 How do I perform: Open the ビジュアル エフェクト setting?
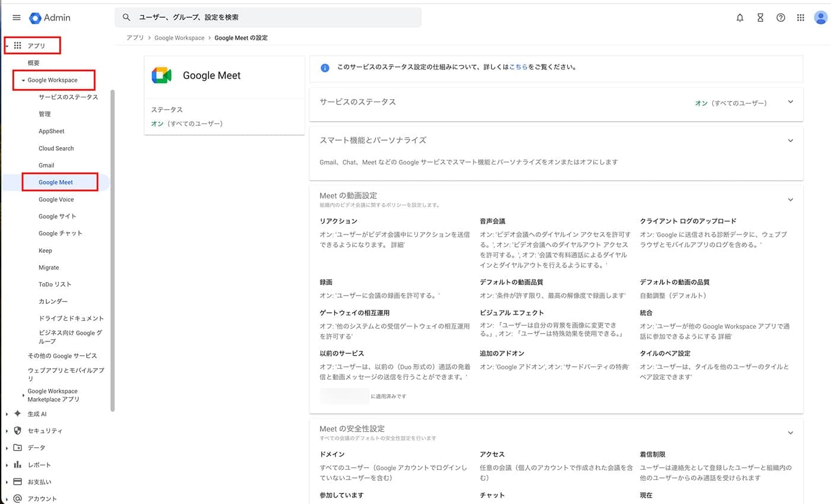click(512, 312)
